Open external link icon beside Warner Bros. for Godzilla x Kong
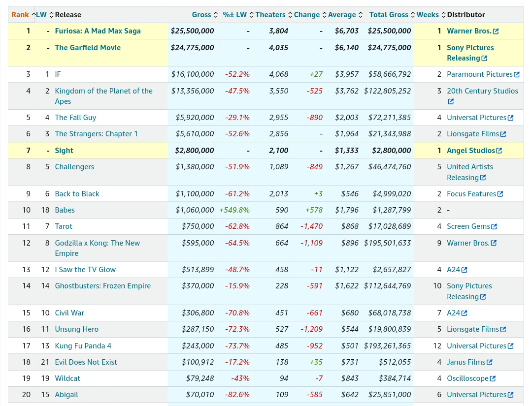The height and width of the screenshot is (406, 532). (494, 243)
